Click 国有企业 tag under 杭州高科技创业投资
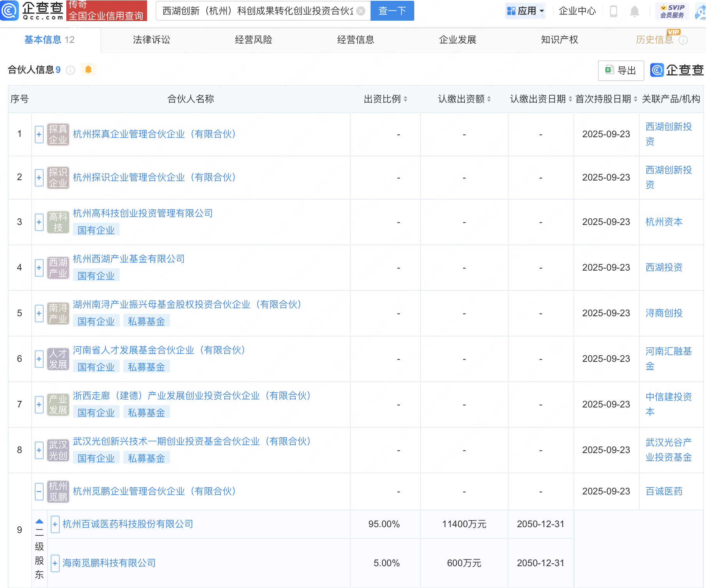 pyautogui.click(x=96, y=230)
